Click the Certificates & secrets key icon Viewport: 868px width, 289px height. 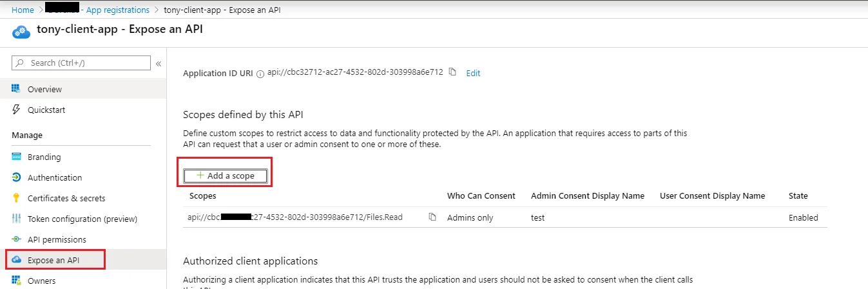coord(16,198)
